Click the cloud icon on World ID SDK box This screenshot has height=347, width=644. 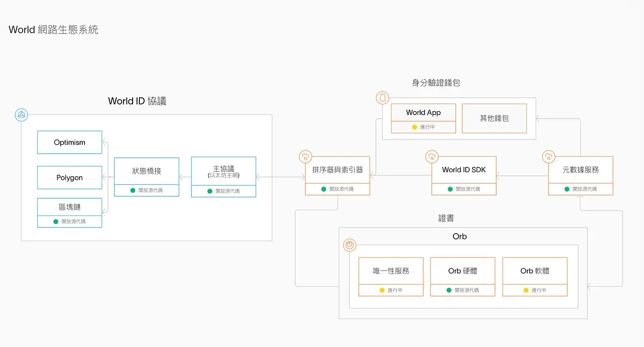tap(432, 156)
